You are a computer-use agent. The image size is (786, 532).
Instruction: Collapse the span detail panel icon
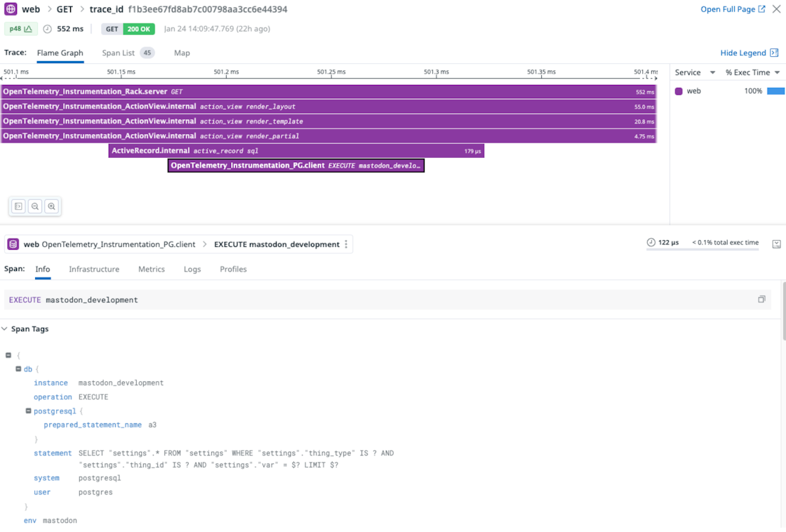click(776, 244)
